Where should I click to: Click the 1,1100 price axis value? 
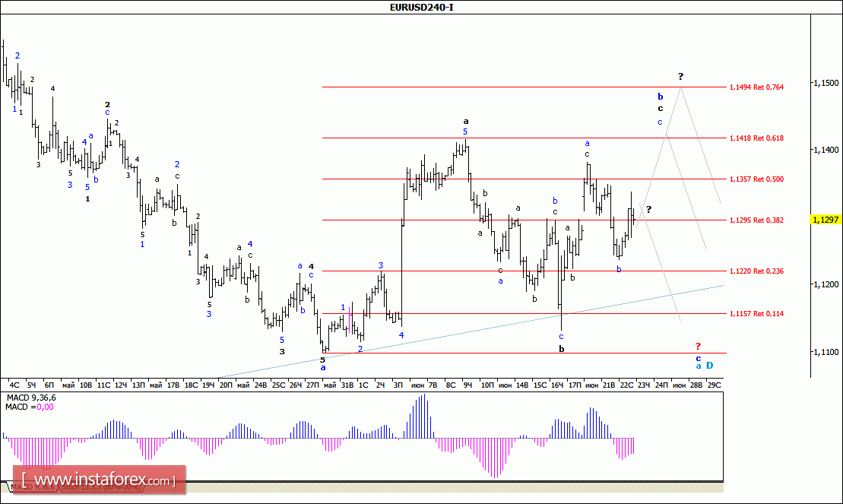point(826,352)
